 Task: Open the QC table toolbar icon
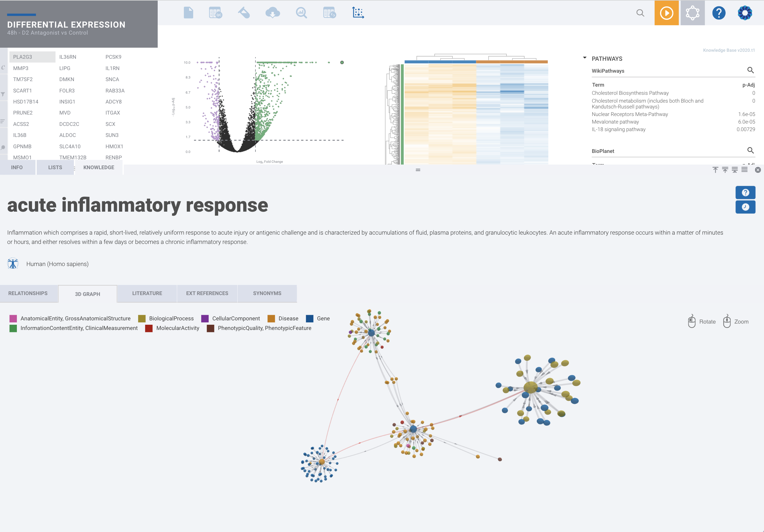point(216,13)
